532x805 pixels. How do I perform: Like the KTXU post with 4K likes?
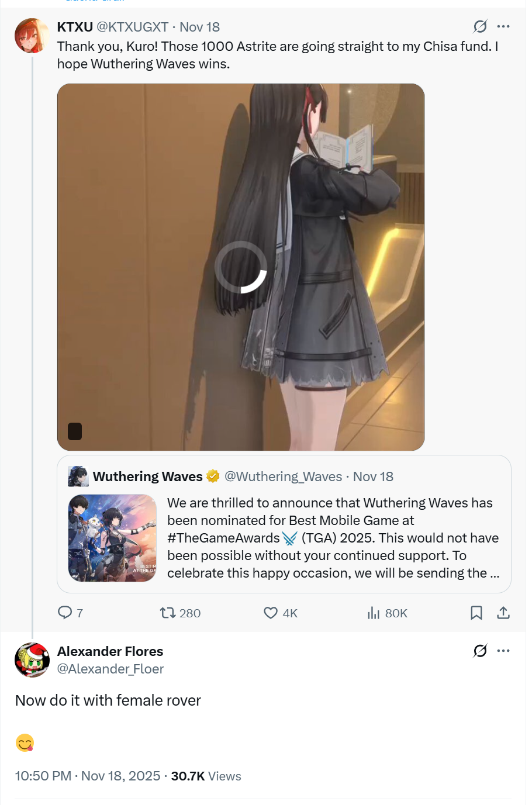pos(271,613)
